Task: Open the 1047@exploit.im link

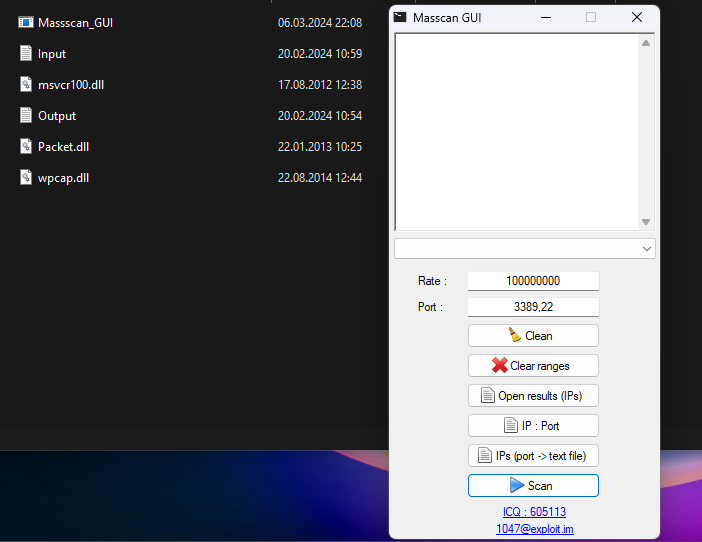Action: 535,529
